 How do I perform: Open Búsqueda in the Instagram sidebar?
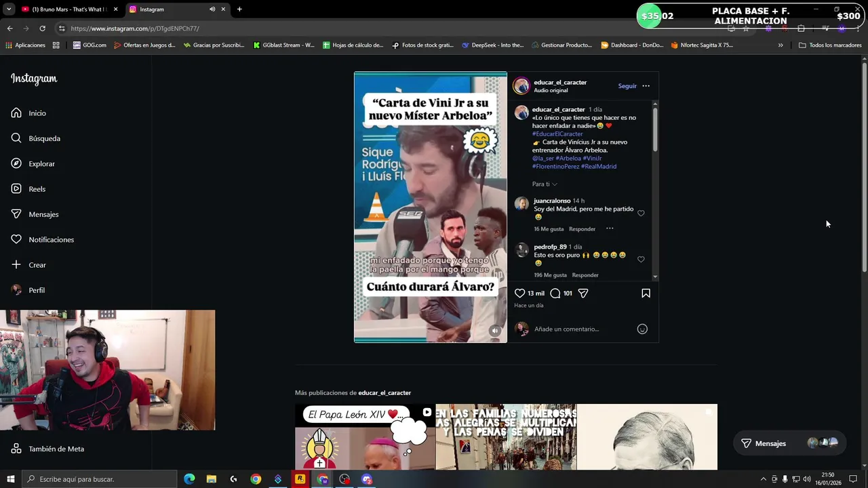tap(36, 138)
